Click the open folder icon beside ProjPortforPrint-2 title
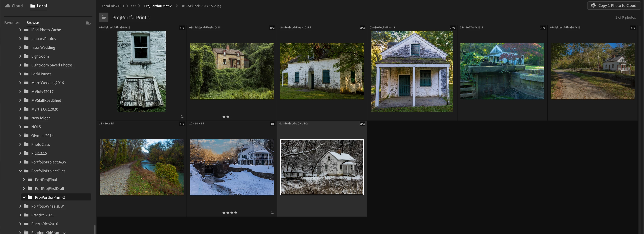 click(x=104, y=17)
